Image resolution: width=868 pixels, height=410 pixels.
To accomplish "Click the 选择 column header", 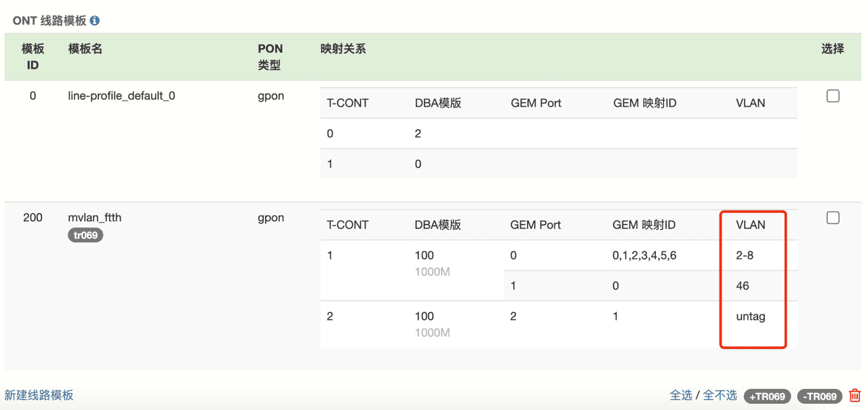I will point(832,49).
